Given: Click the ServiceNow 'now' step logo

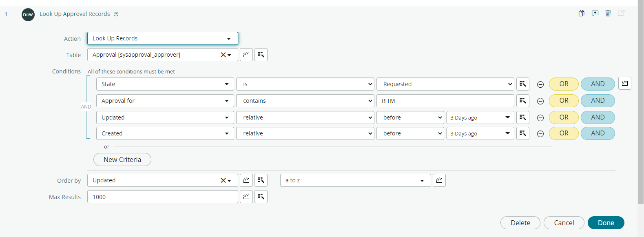Looking at the screenshot, I should [28, 15].
